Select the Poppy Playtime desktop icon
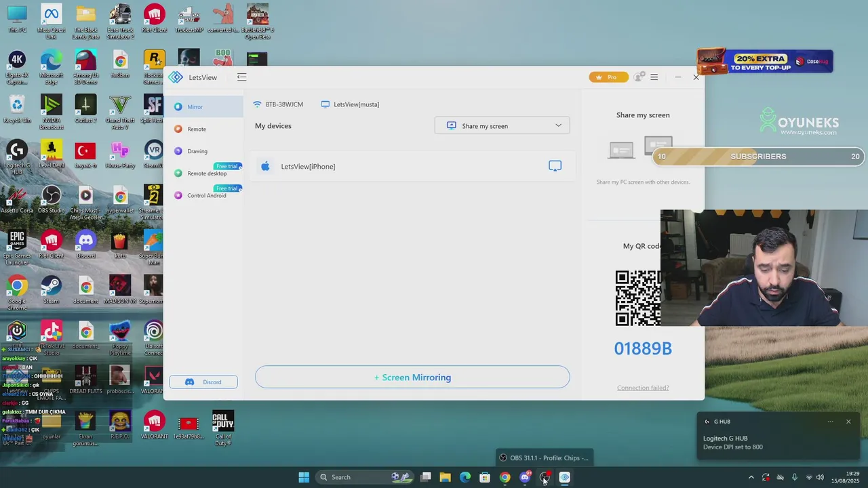This screenshot has width=868, height=488. coord(120,338)
